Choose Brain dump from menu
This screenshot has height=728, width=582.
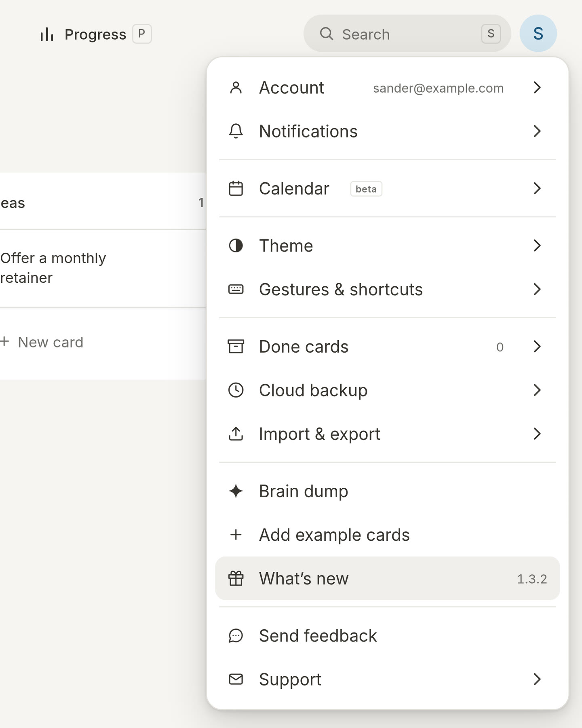387,491
